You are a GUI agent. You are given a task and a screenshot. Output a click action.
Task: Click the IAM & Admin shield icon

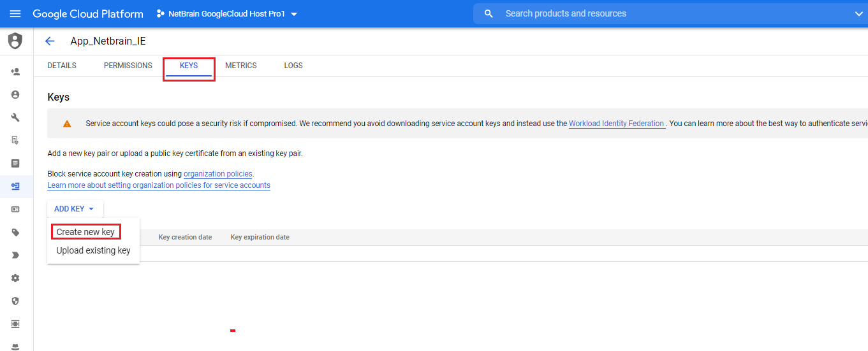[x=15, y=41]
